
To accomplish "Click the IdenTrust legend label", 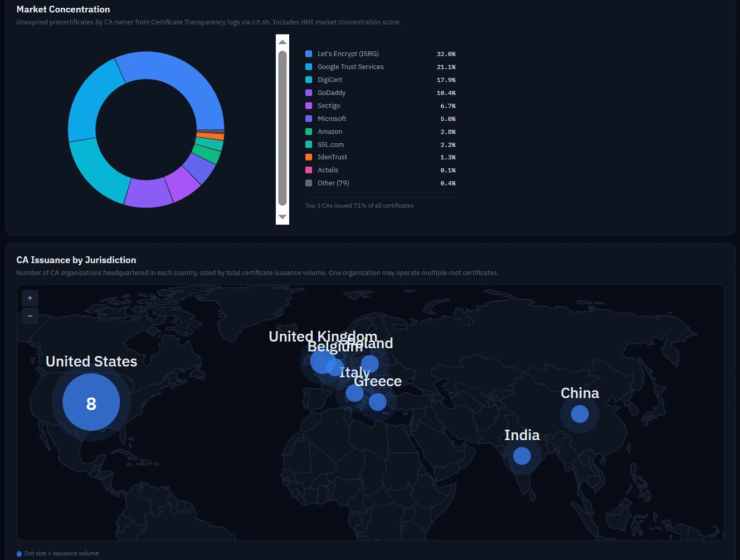I will pos(332,157).
